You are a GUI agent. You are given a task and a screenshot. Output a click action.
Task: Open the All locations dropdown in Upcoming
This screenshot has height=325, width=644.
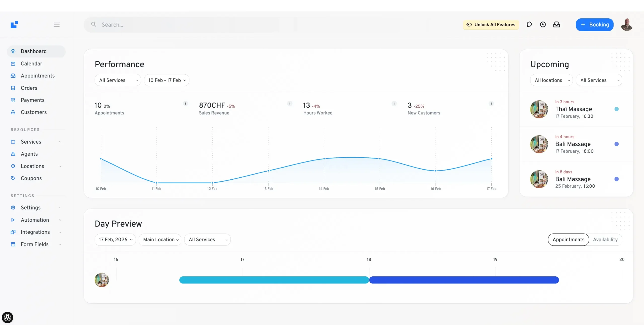tap(551, 80)
